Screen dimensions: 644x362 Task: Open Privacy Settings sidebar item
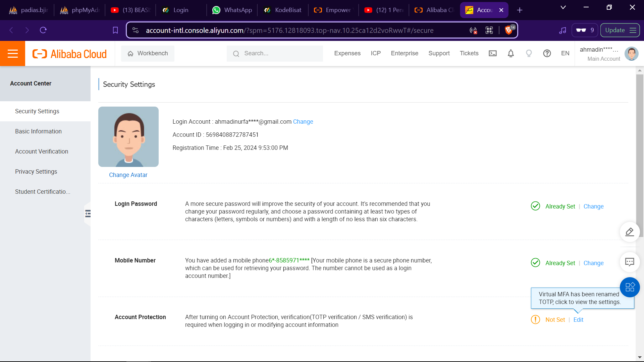pyautogui.click(x=36, y=172)
